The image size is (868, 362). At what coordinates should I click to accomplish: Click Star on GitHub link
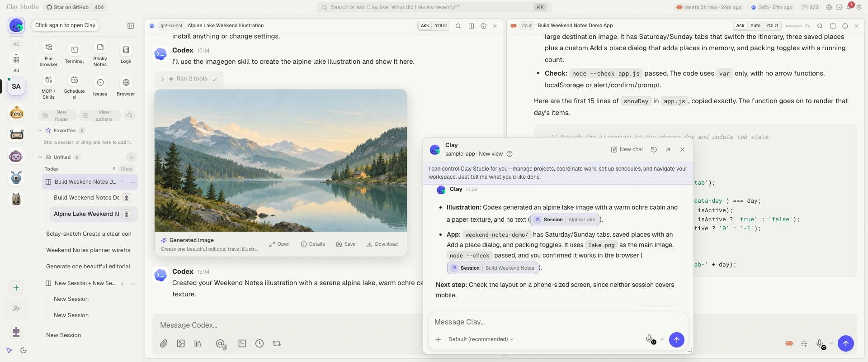click(x=75, y=7)
